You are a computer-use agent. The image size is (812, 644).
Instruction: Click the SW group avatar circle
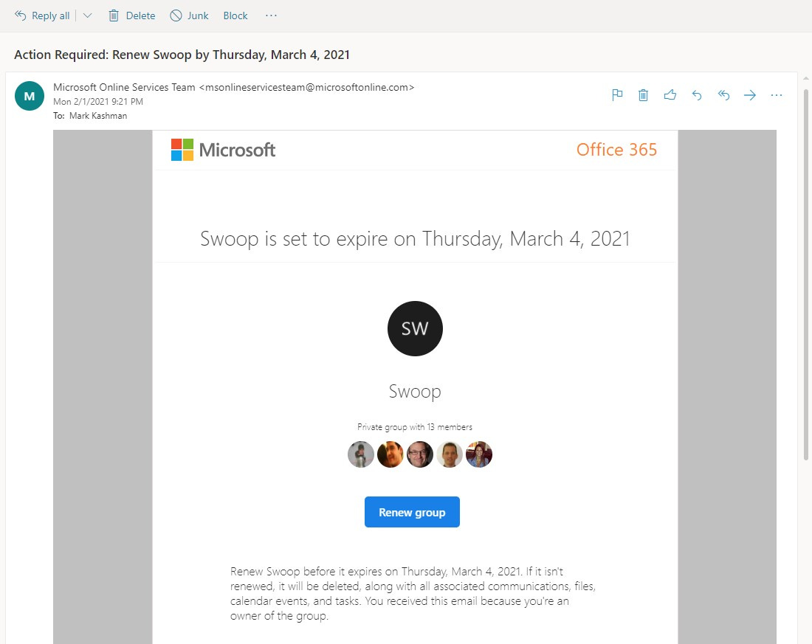point(415,328)
